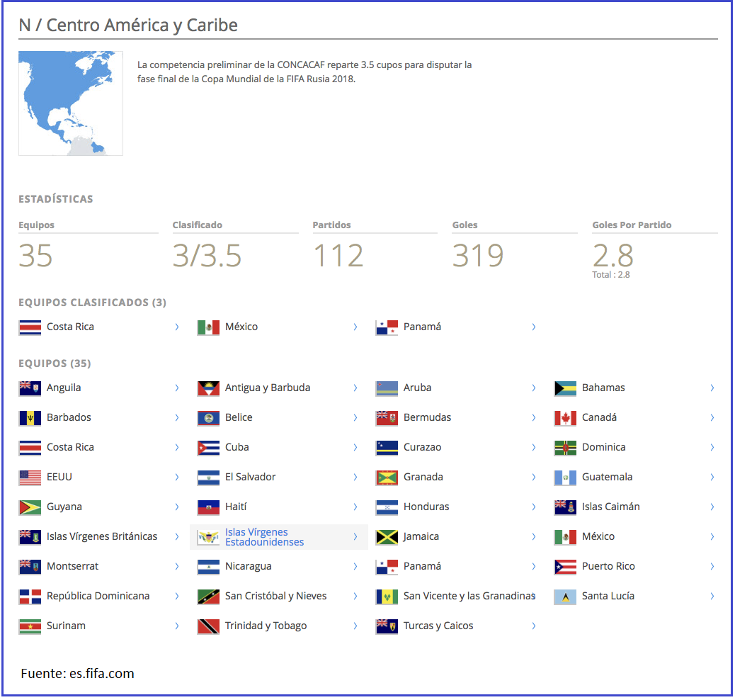Select the Antigua y Barbuda flag

209,388
